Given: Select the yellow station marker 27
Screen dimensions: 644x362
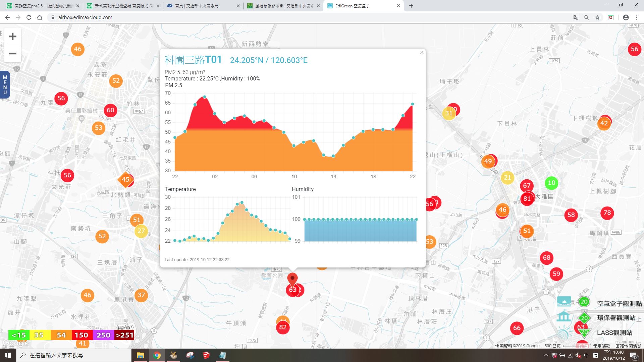Looking at the screenshot, I should coord(141,231).
